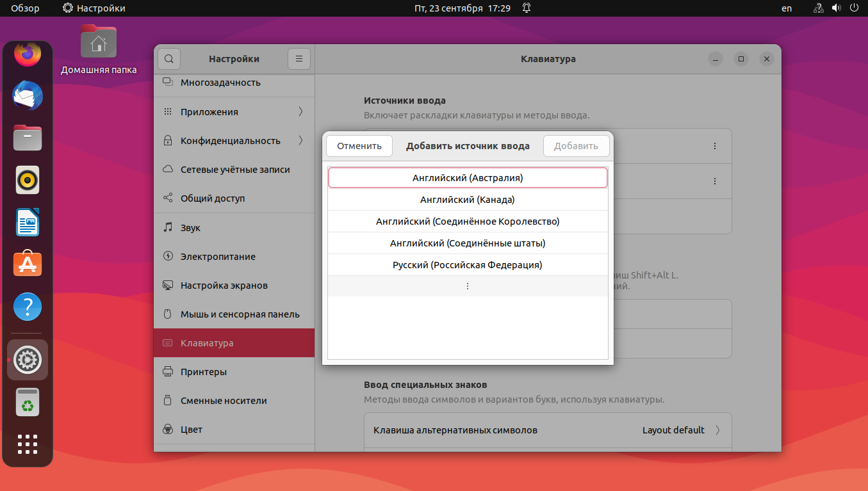Image resolution: width=868 pixels, height=491 pixels.
Task: Open the hamburger menu in Settings sidebar
Action: (x=299, y=59)
